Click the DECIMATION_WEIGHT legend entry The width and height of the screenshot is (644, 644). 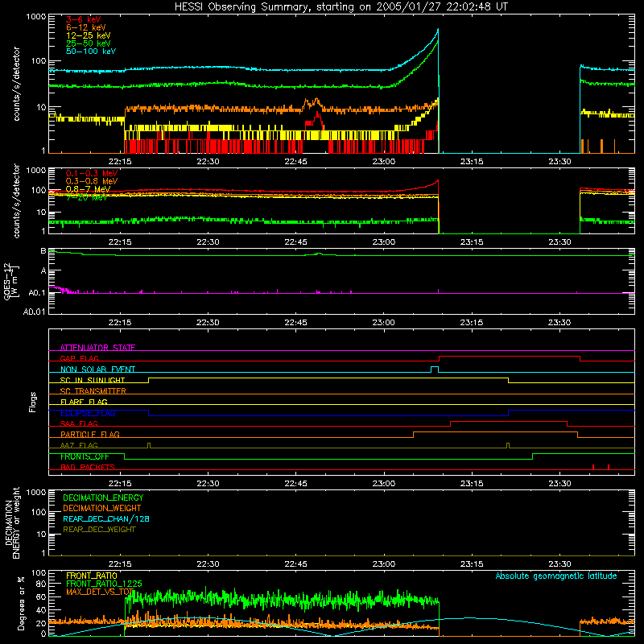coord(102,508)
